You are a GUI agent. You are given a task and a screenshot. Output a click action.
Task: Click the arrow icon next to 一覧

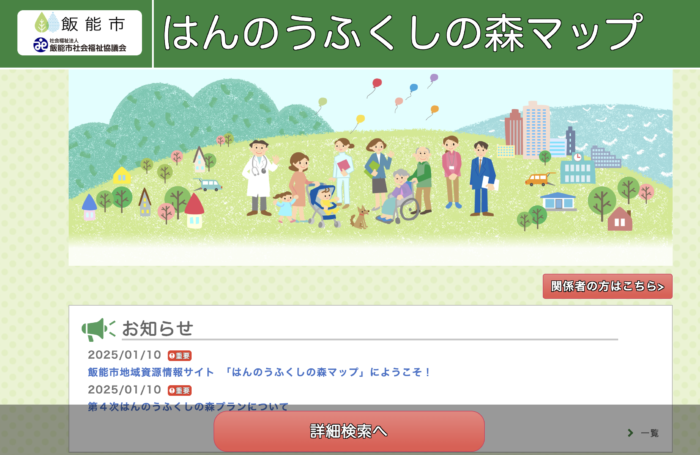[630, 433]
